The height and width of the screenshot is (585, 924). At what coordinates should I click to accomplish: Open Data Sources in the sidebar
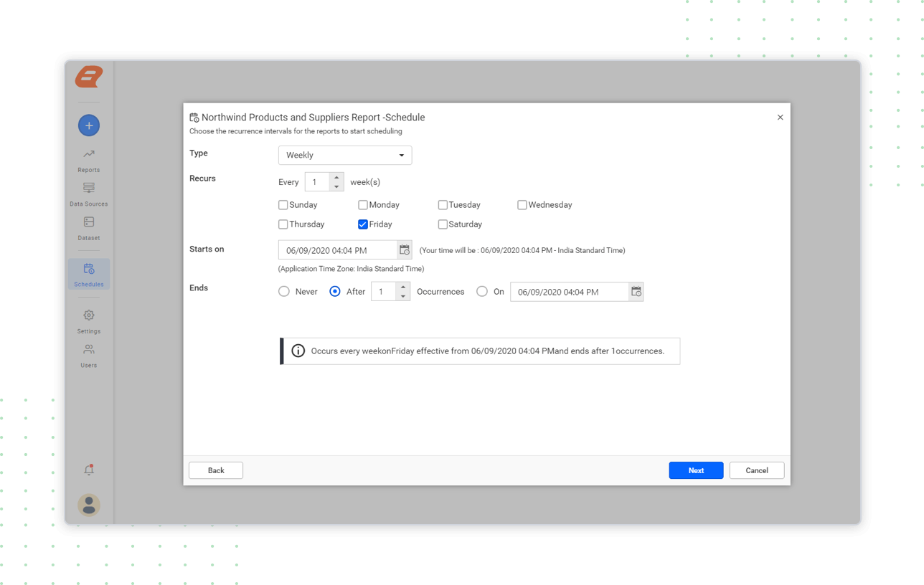point(89,194)
